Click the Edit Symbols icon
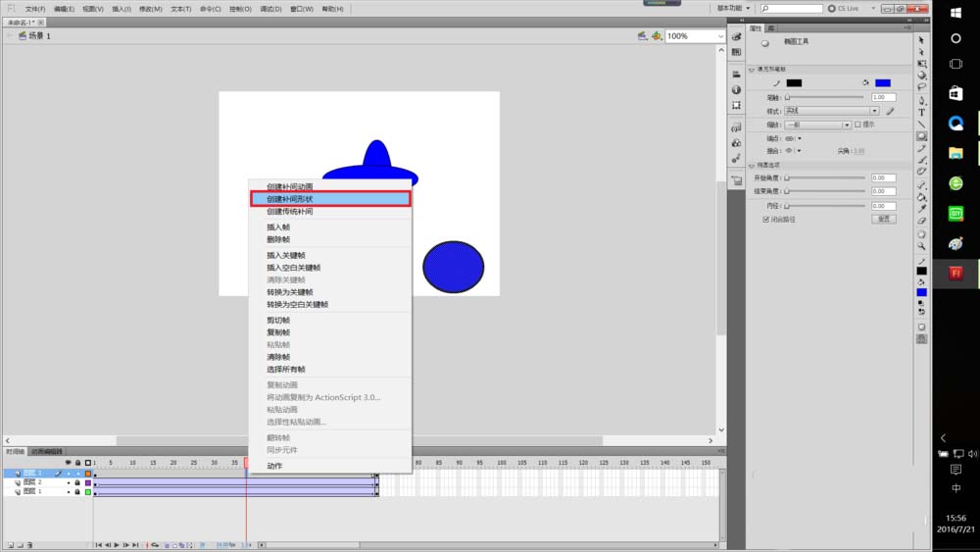This screenshot has width=980, height=552. tap(657, 36)
